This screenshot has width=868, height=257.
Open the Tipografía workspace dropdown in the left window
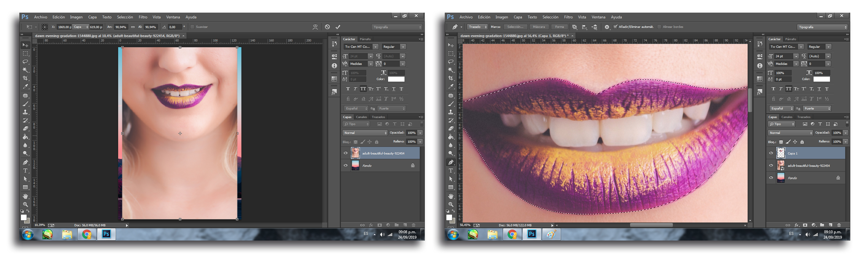tap(397, 27)
